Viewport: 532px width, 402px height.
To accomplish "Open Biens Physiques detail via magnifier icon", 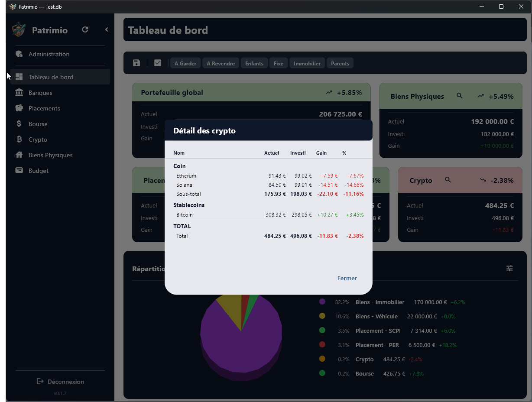I will pyautogui.click(x=460, y=96).
